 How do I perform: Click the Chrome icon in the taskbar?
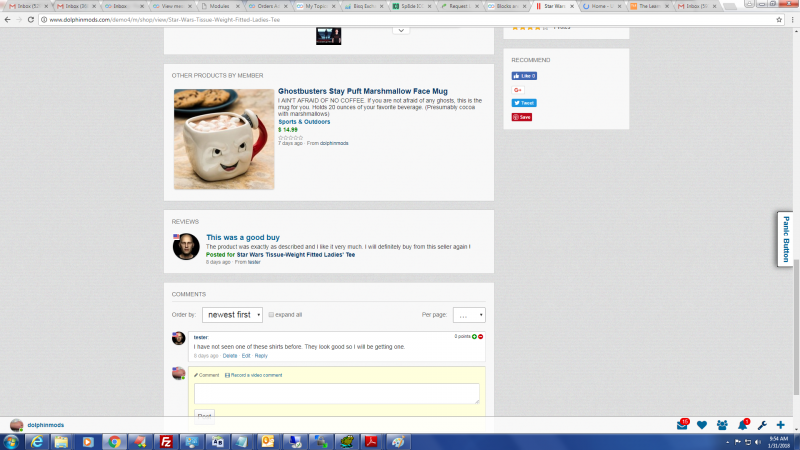[114, 442]
